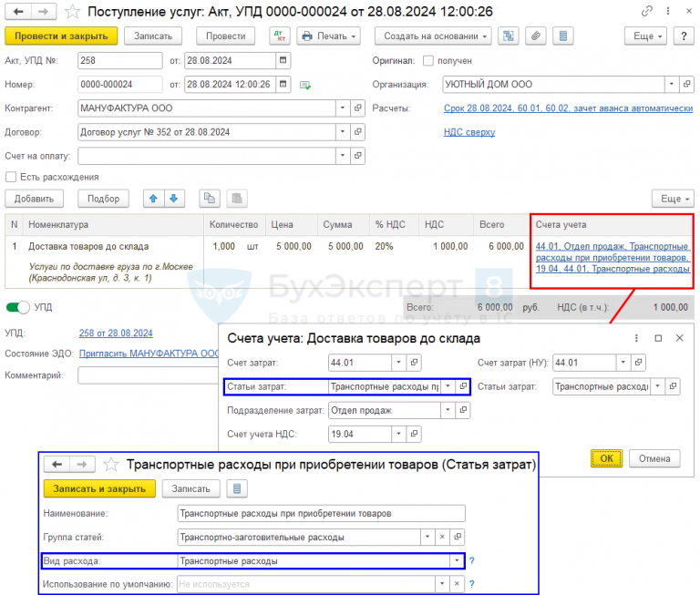The height and width of the screenshot is (595, 700).
Task: Open Счета учета link in table row
Action: pos(612,258)
